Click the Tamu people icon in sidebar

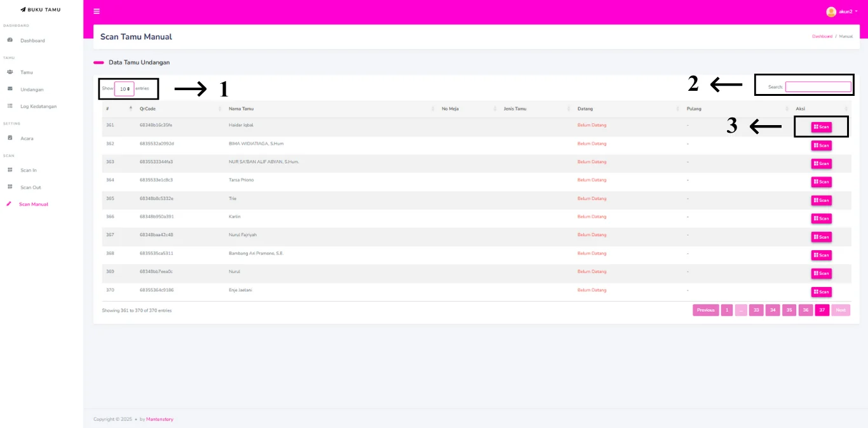point(10,72)
